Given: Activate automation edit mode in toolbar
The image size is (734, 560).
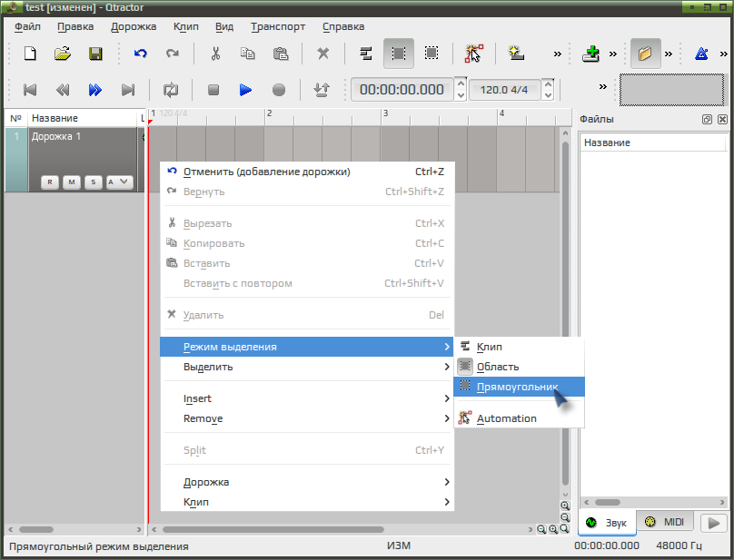Looking at the screenshot, I should pyautogui.click(x=473, y=54).
